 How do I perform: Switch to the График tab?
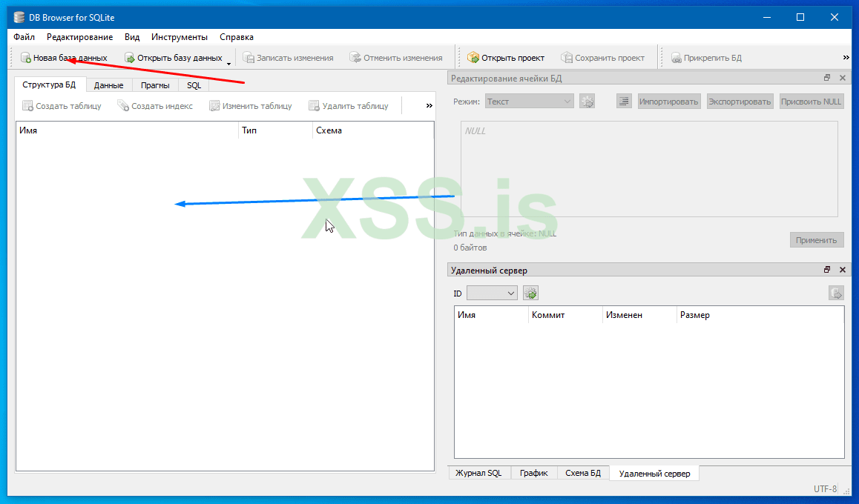click(534, 473)
